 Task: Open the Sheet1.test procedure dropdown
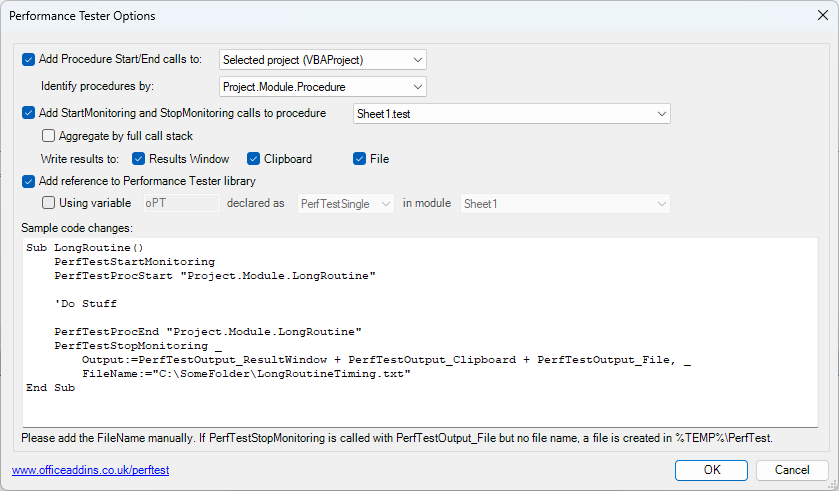tap(512, 114)
